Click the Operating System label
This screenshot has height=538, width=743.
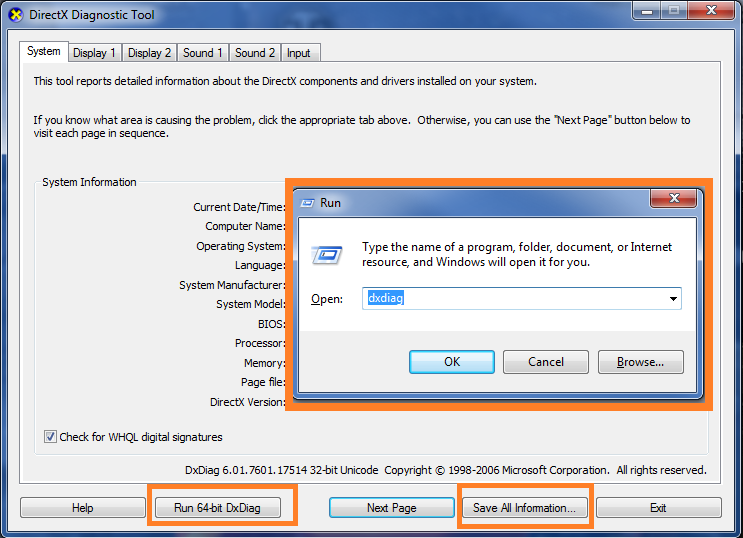click(x=241, y=246)
